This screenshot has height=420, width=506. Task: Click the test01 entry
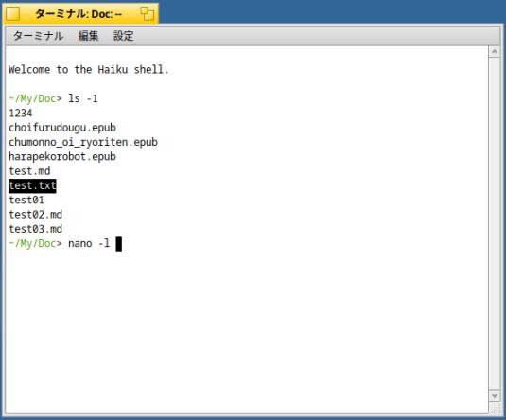pos(26,201)
